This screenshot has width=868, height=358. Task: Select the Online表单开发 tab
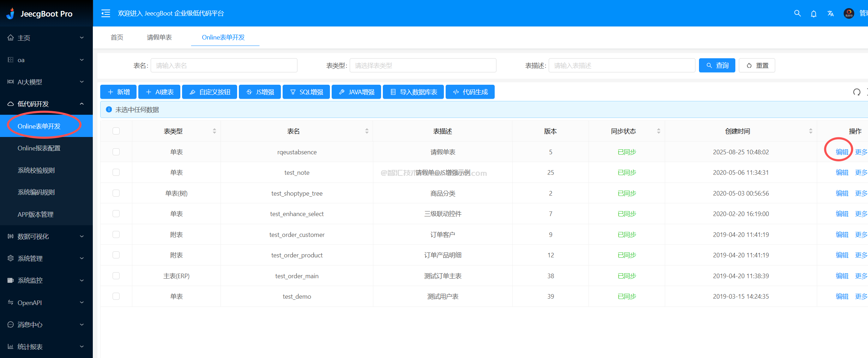click(223, 37)
